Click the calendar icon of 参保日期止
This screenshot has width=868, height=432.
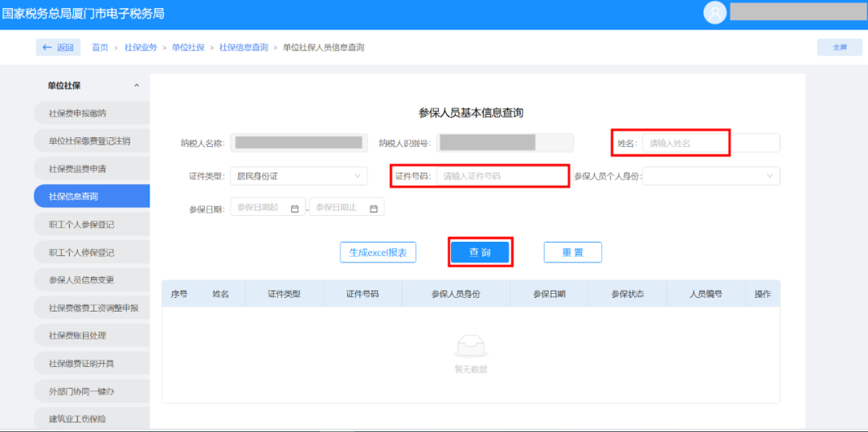coord(374,209)
